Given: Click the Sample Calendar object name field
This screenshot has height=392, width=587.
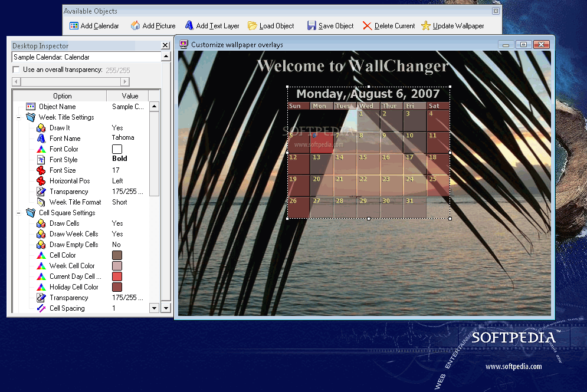Looking at the screenshot, I should click(87, 57).
